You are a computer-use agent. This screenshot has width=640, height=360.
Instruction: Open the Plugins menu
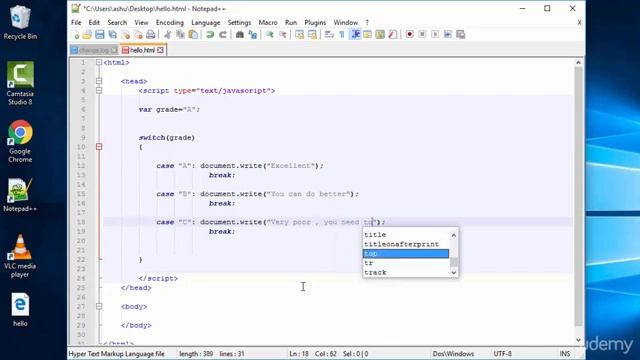coord(315,22)
